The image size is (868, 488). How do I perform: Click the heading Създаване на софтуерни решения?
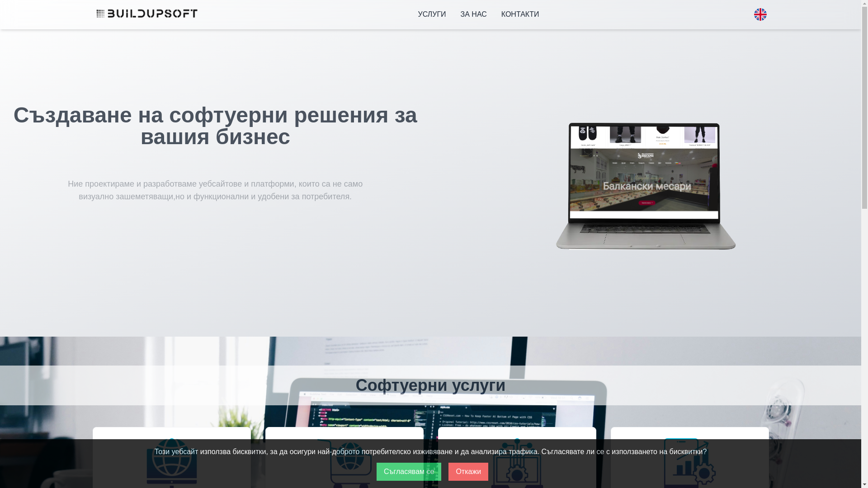click(x=215, y=126)
